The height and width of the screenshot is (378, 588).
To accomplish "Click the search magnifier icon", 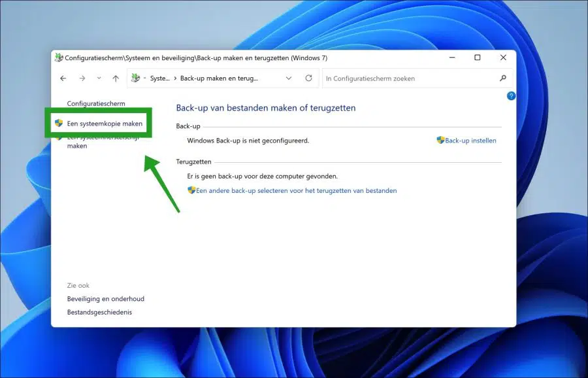I will pyautogui.click(x=503, y=78).
